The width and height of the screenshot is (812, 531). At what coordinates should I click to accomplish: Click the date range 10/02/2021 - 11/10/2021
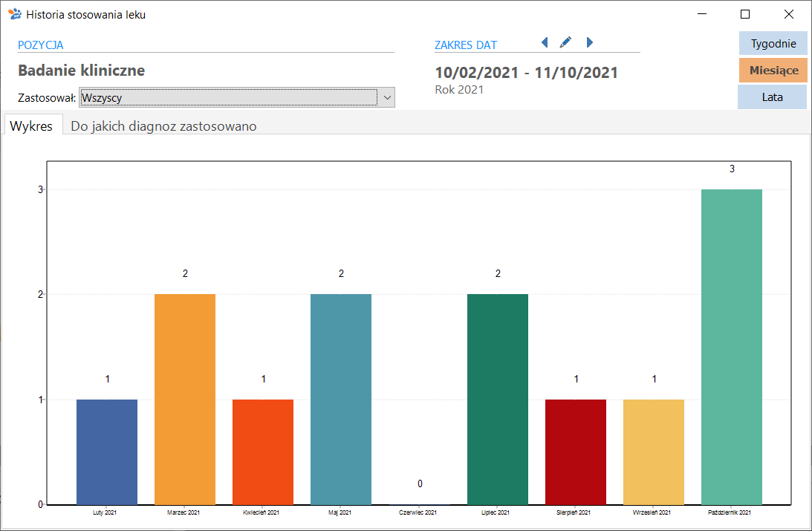point(527,73)
